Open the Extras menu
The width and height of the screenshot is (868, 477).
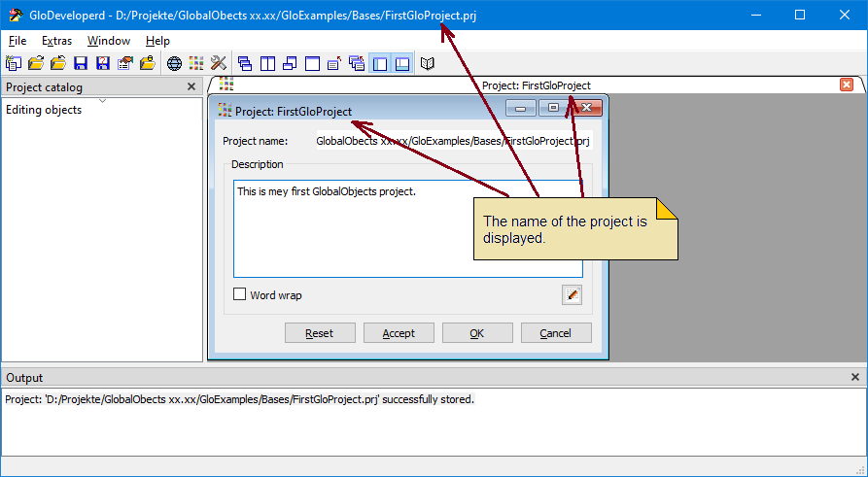tap(56, 41)
